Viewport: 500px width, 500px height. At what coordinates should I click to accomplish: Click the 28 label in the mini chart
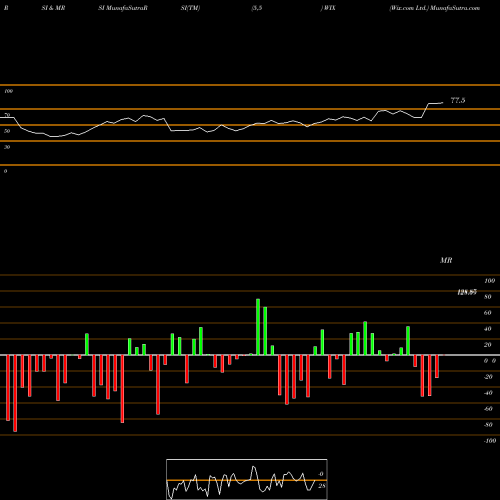tap(322, 486)
